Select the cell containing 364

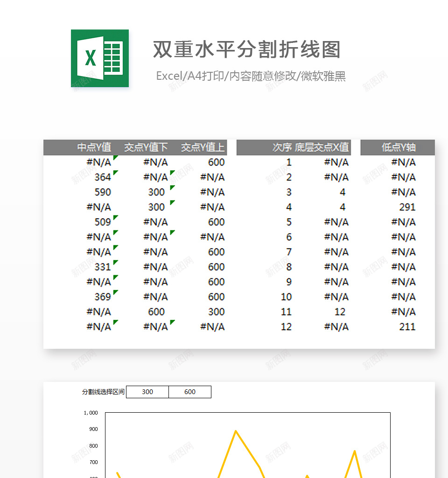pyautogui.click(x=103, y=177)
